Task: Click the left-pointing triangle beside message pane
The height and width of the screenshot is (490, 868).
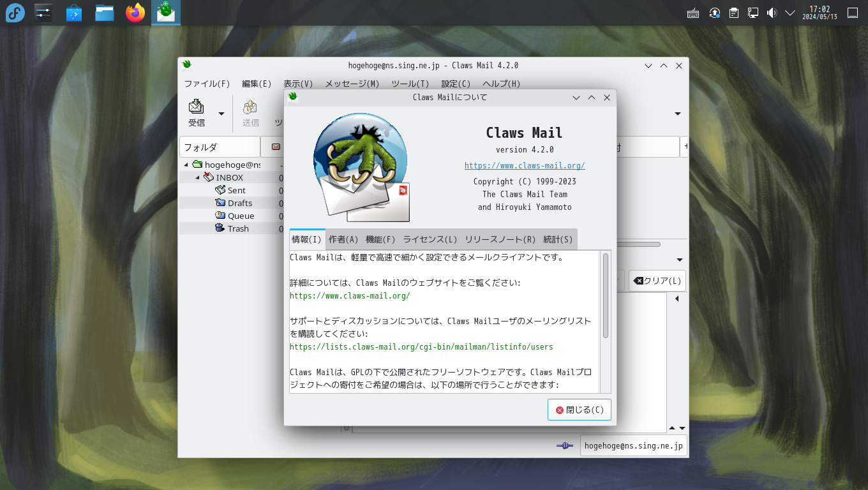Action: coord(677,299)
